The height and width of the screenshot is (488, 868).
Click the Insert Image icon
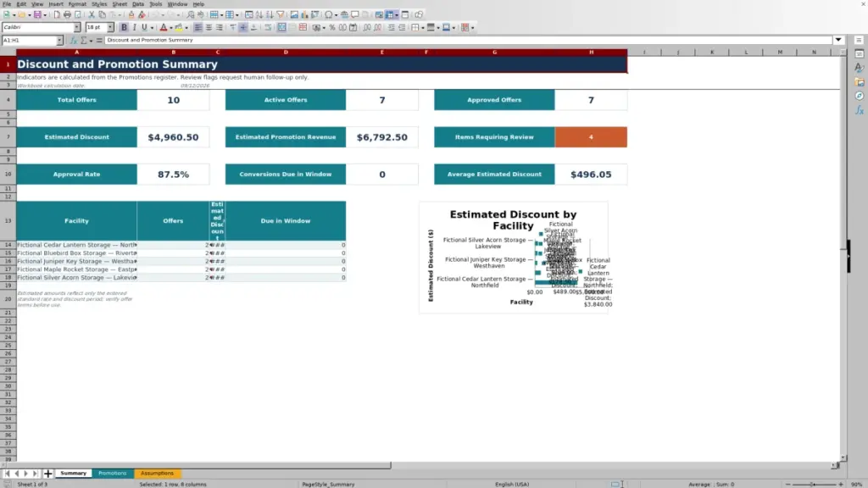click(x=294, y=15)
